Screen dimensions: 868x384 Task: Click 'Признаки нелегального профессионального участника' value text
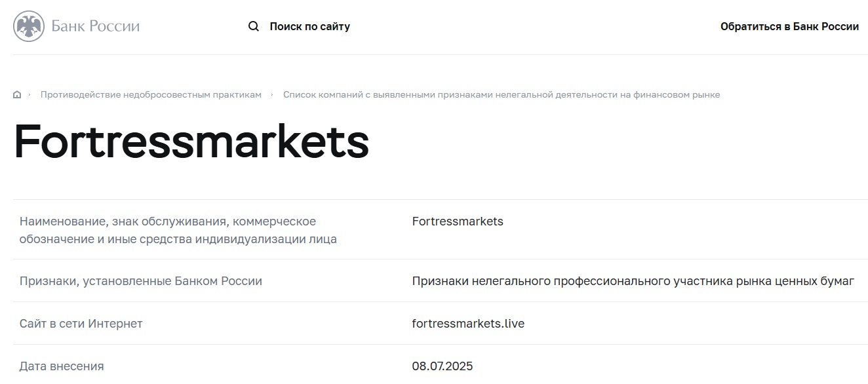[x=633, y=281]
